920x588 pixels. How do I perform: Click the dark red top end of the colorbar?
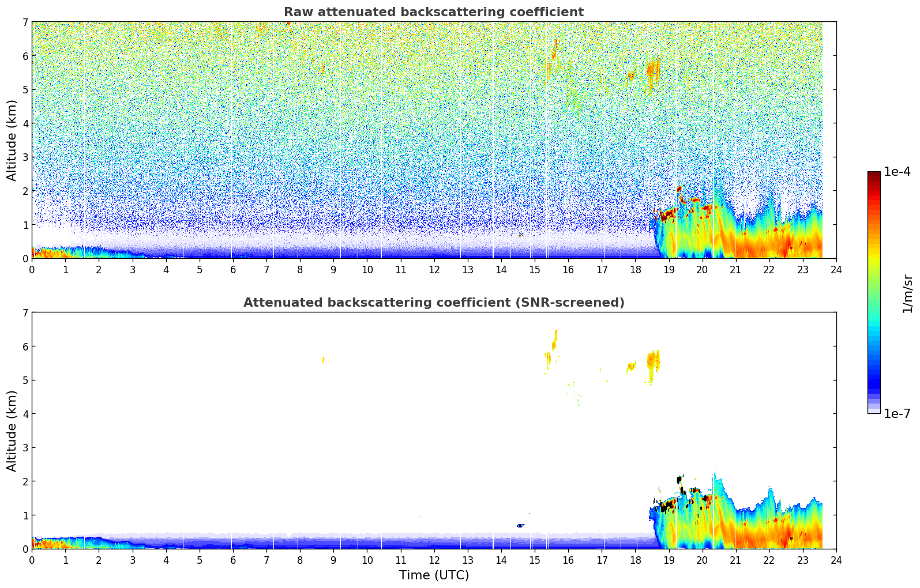pos(874,175)
